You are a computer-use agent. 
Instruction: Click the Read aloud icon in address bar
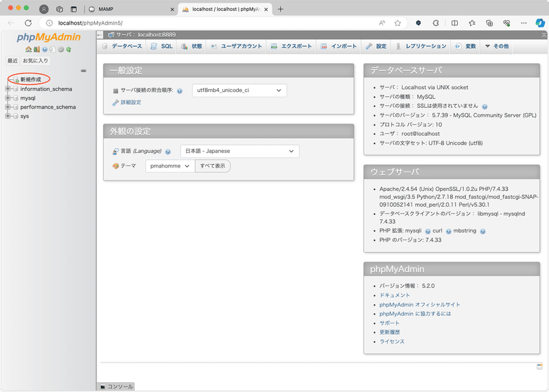pos(382,23)
